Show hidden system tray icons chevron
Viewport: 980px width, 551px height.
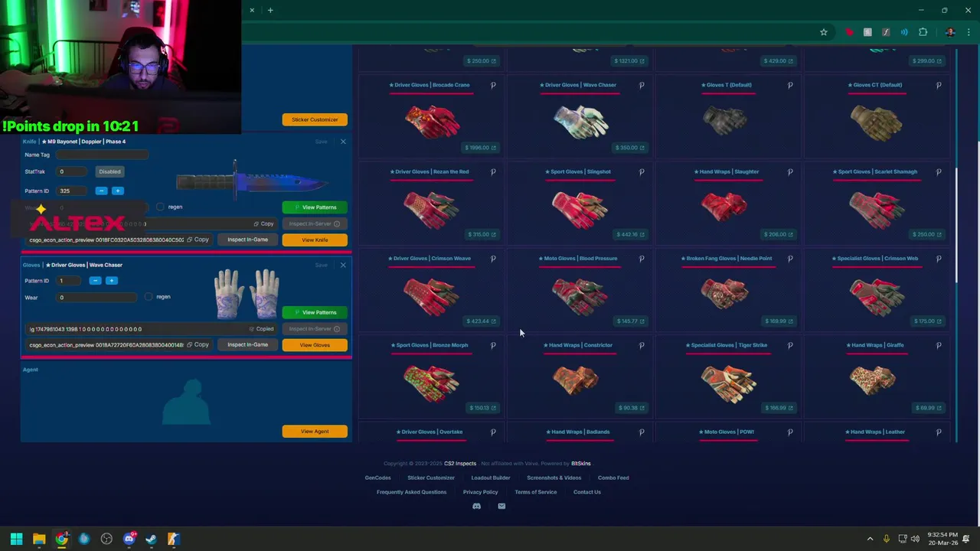870,539
